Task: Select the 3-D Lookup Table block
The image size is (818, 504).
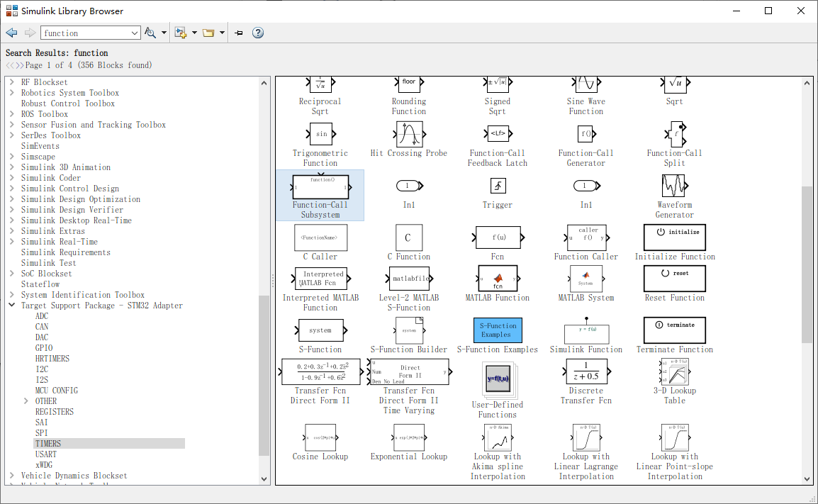Action: click(x=674, y=372)
